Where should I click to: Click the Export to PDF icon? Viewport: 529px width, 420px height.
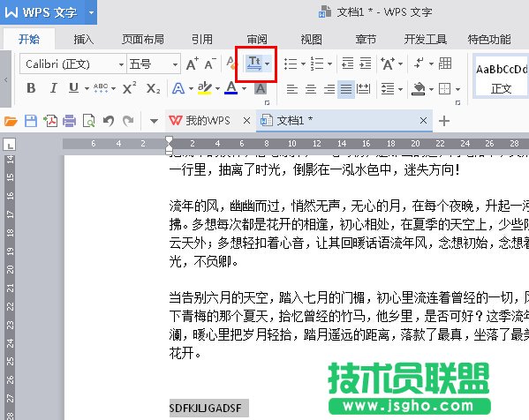(x=50, y=121)
